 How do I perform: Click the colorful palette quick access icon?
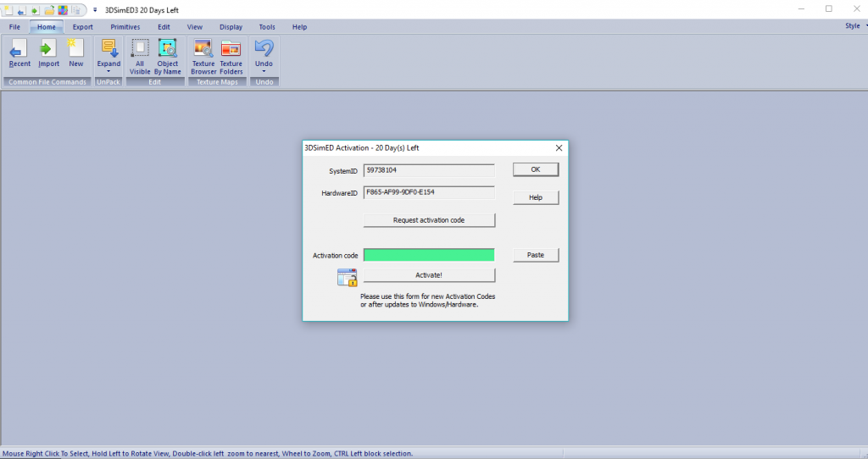(x=63, y=10)
